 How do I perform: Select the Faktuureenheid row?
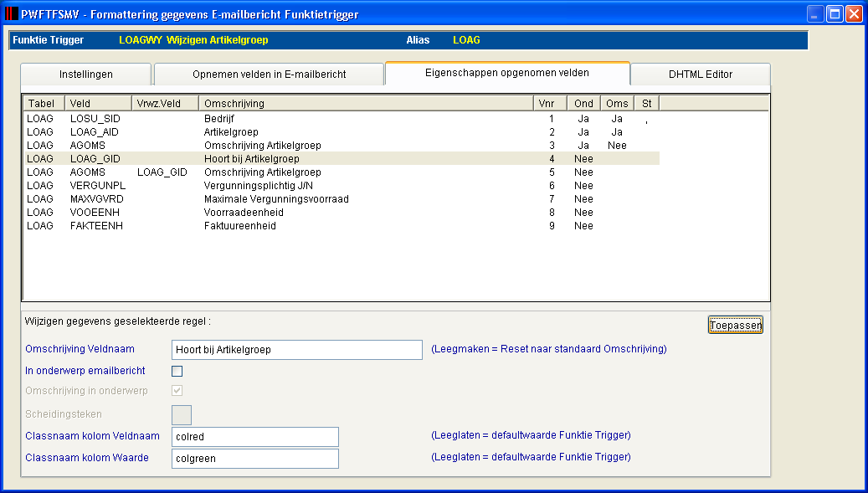pos(342,226)
